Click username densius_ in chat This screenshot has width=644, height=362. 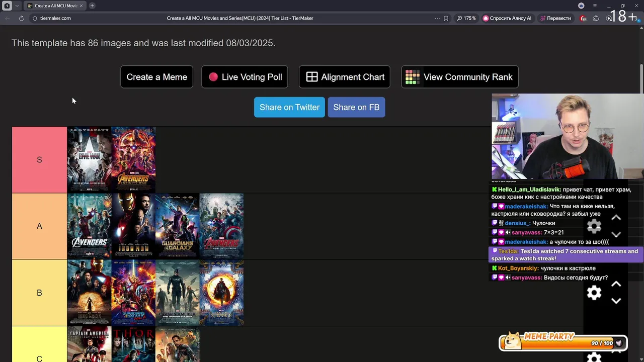(x=517, y=223)
